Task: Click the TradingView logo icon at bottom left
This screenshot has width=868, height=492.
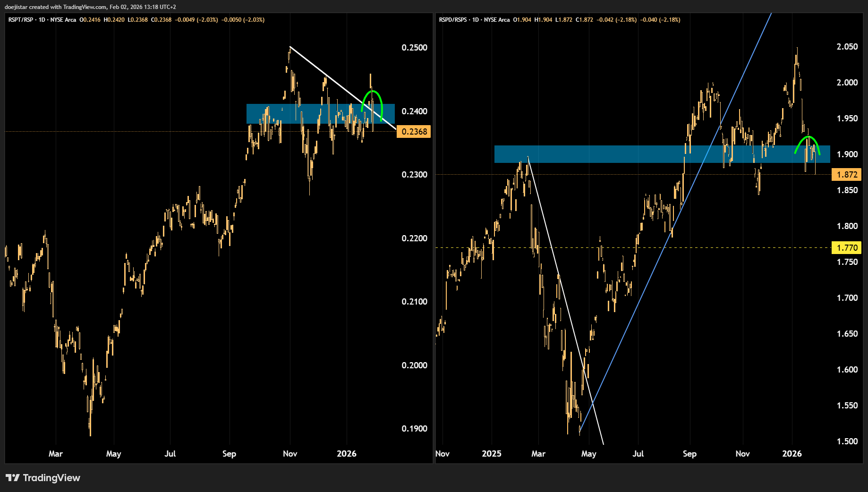Action: click(x=12, y=478)
